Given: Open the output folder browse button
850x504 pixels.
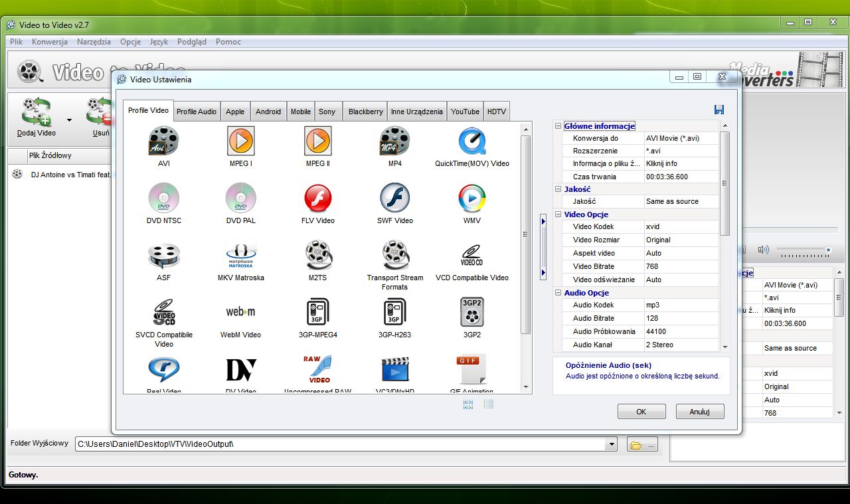Looking at the screenshot, I should coord(642,445).
